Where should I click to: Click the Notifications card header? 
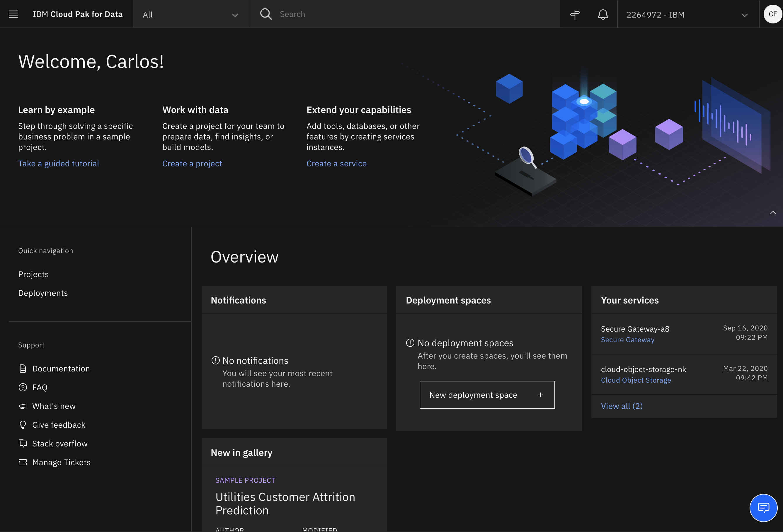[x=294, y=300]
